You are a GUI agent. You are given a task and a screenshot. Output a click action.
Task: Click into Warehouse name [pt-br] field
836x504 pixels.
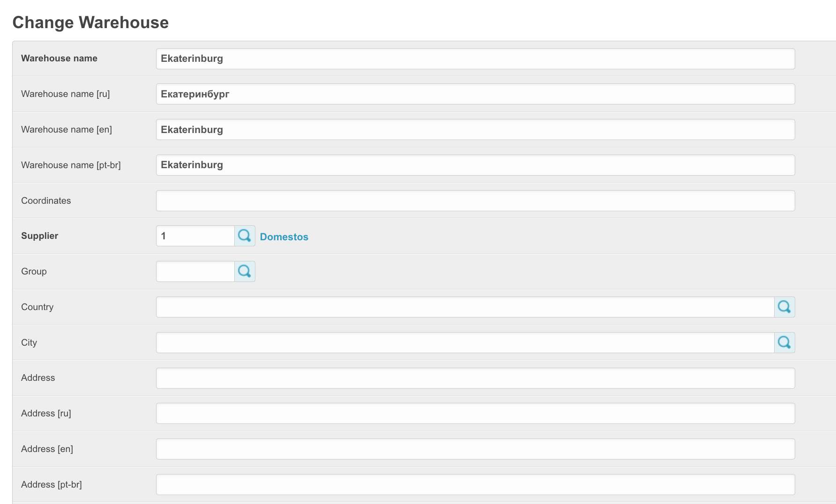pos(475,165)
